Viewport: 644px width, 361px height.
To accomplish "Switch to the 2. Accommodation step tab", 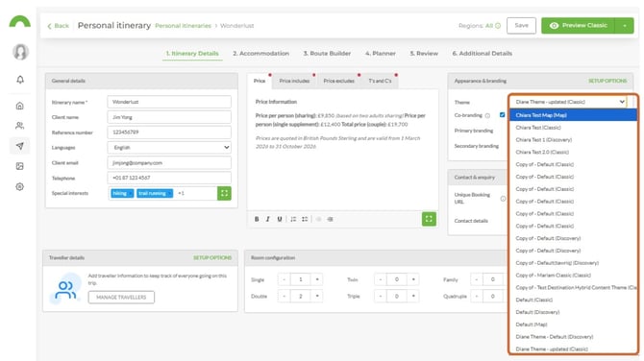I will [x=260, y=54].
